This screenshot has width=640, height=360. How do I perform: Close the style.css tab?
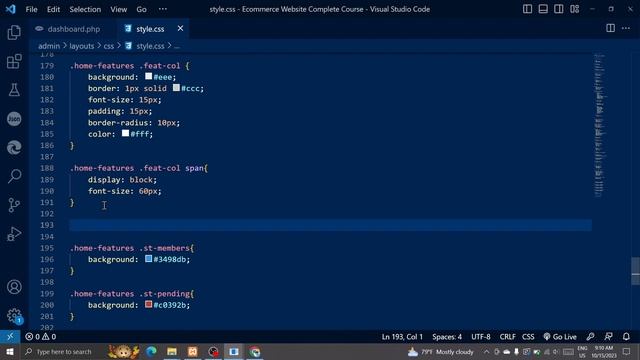coord(180,28)
